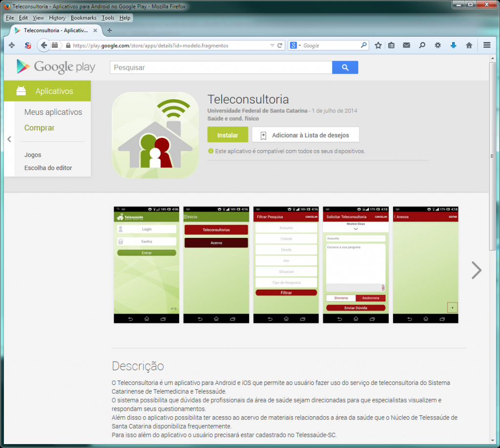Collapse the sidebar with left chevron

pos(9,139)
